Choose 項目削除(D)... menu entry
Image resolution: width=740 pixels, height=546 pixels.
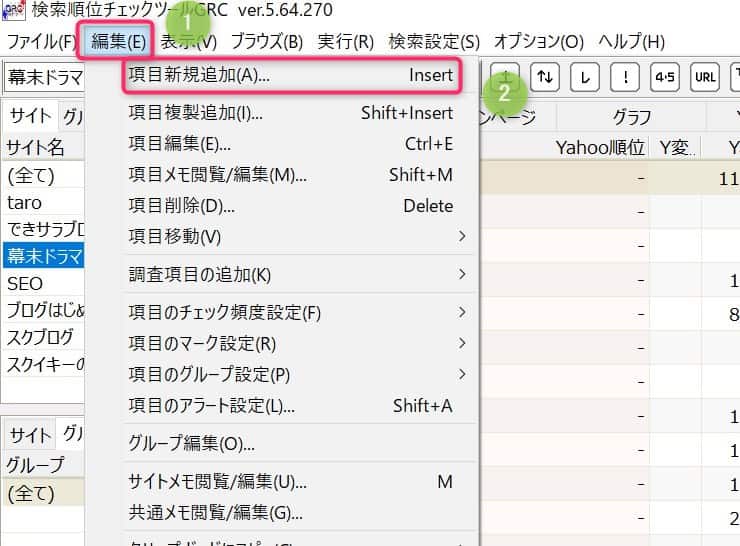click(292, 206)
